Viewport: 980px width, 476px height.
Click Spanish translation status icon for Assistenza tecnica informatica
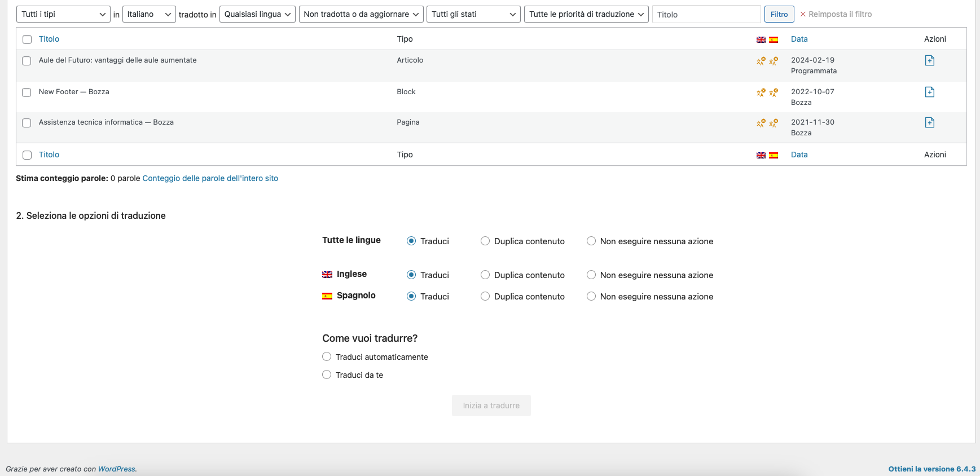click(774, 123)
